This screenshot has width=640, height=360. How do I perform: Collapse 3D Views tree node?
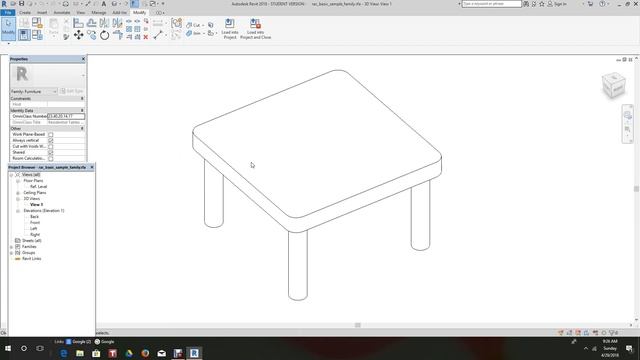tap(18, 199)
